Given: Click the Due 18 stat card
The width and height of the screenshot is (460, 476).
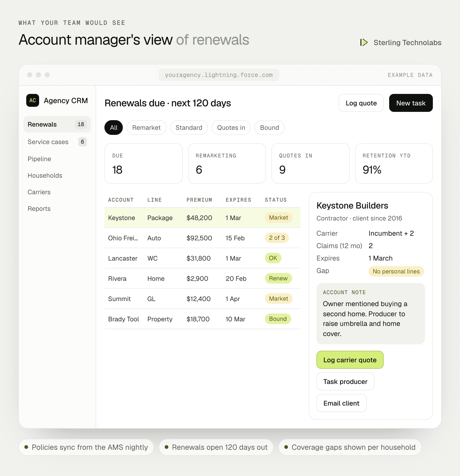Looking at the screenshot, I should [143, 163].
